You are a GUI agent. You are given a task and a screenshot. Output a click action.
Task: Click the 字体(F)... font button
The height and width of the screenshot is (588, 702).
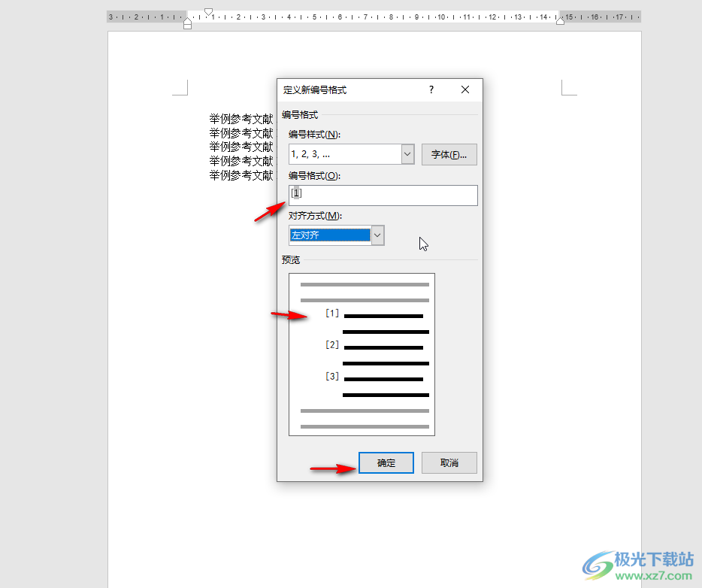pyautogui.click(x=449, y=154)
